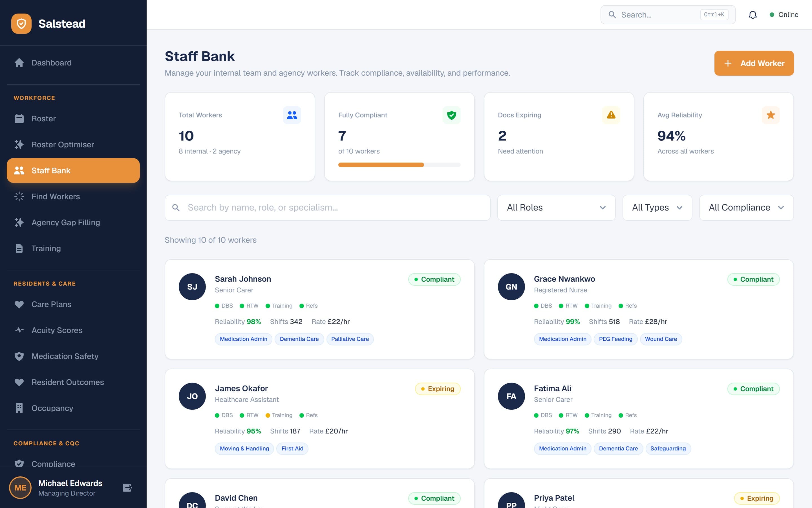Screen dimensions: 812x508
Task: Navigate to Find Workers
Action: (x=73, y=196)
